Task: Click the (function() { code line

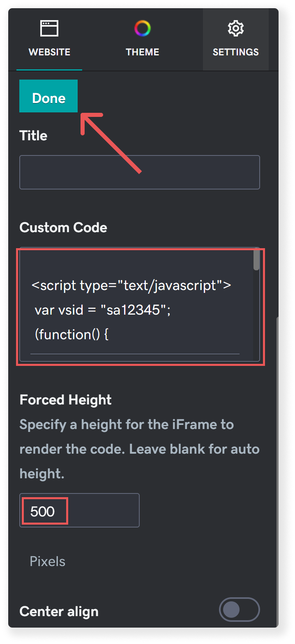Action: click(71, 334)
